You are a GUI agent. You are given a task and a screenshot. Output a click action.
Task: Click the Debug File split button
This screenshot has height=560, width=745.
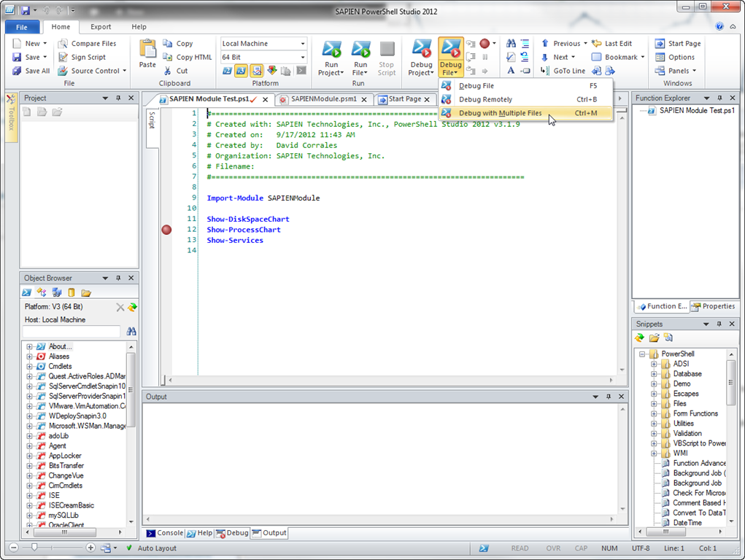tap(450, 57)
